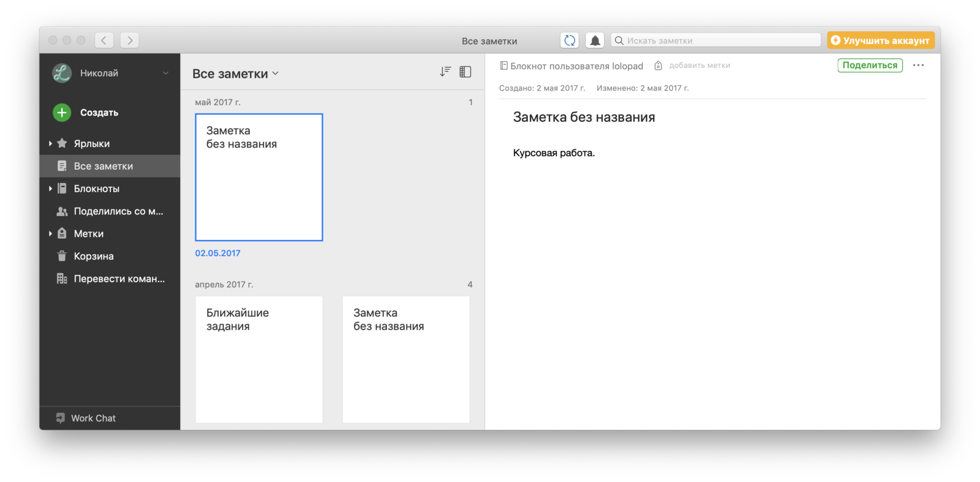Toggle the note list view layout icon
This screenshot has height=482, width=980.
click(466, 72)
